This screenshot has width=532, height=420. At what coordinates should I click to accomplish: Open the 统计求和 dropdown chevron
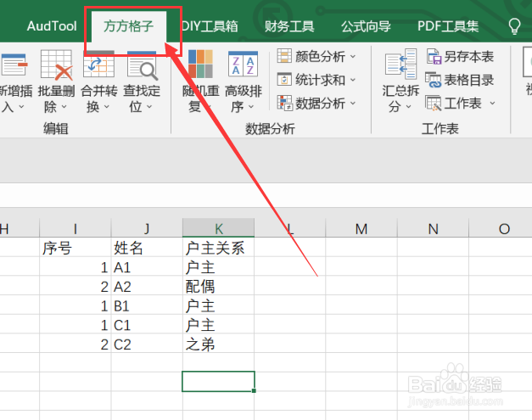click(x=353, y=80)
